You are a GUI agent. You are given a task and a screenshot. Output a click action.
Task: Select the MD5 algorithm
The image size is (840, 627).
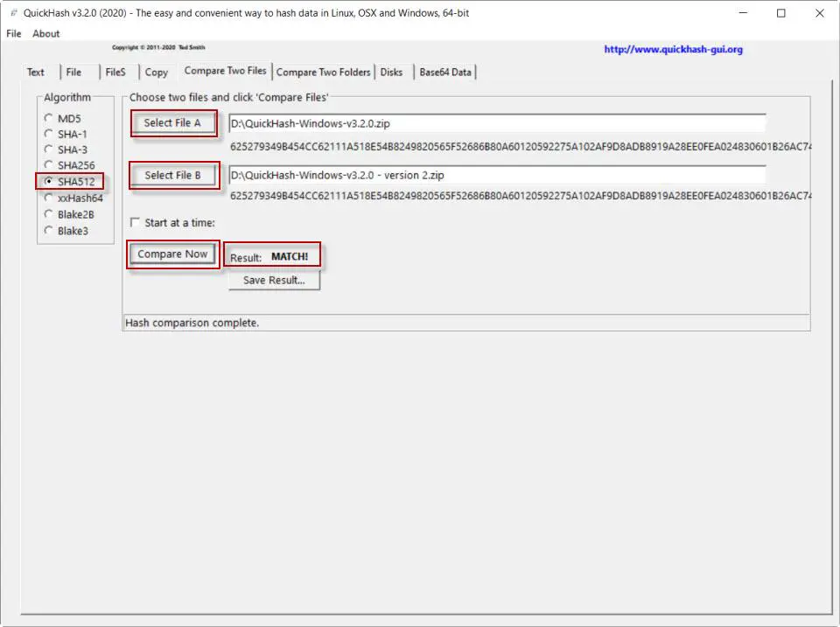click(x=63, y=118)
